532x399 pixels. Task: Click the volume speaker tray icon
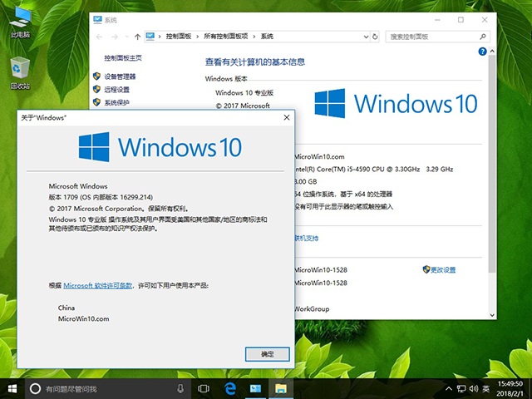point(474,389)
